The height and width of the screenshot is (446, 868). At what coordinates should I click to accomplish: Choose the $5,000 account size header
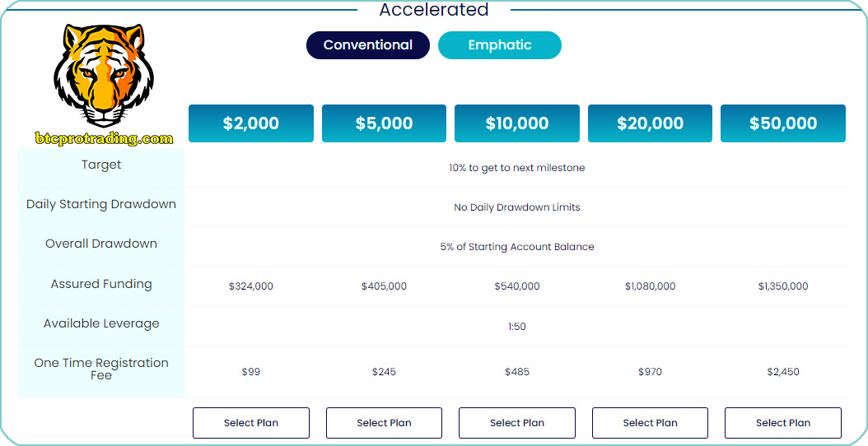(384, 123)
